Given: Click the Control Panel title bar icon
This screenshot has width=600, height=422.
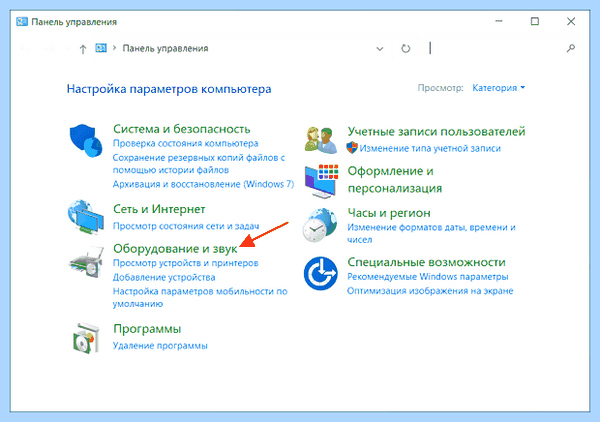Looking at the screenshot, I should coord(22,22).
